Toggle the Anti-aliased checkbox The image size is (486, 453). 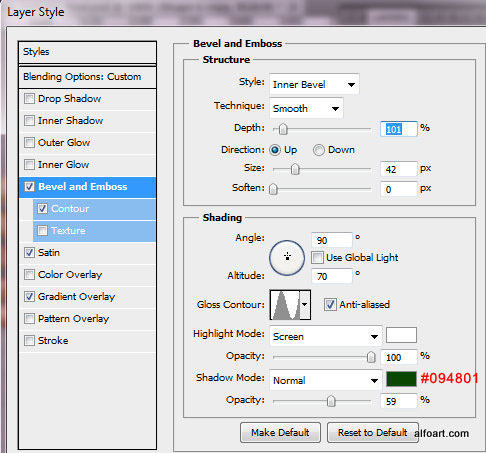pos(330,305)
